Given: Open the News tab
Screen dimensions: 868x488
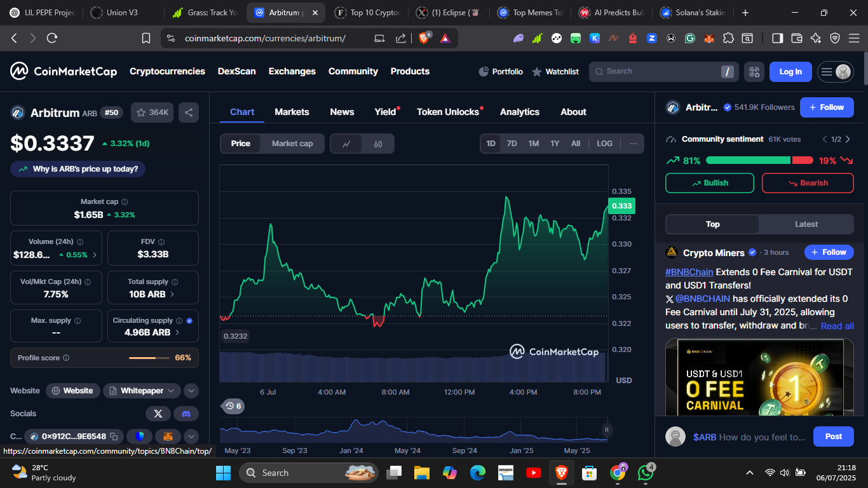Looking at the screenshot, I should click(342, 112).
